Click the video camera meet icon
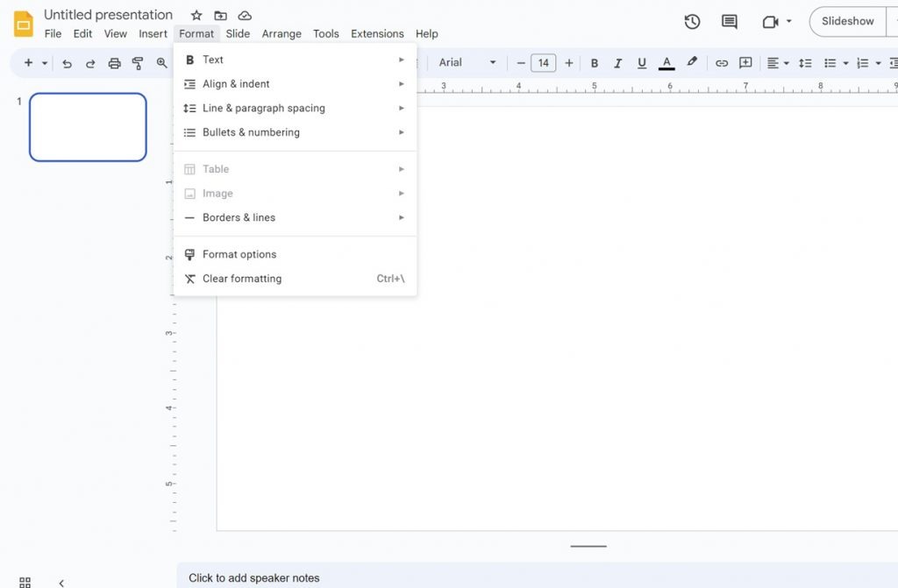Image resolution: width=898 pixels, height=588 pixels. click(x=770, y=22)
